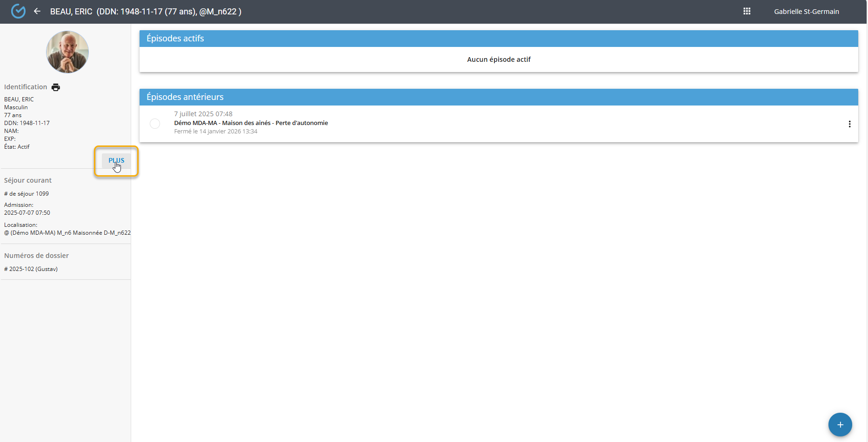Viewport: 868px width, 442px height.
Task: Click the Localisation Maisonnée D-M_n622 text
Action: pos(67,233)
